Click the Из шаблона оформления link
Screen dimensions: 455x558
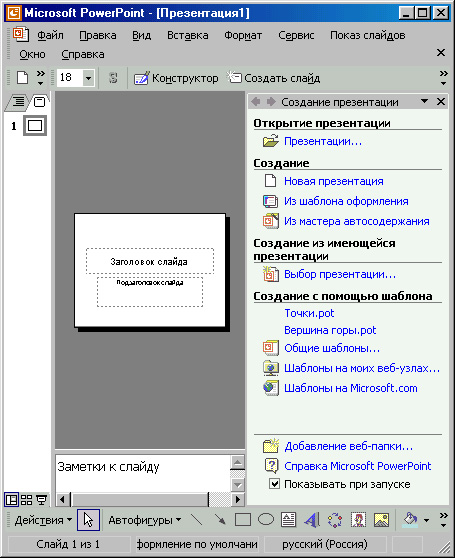coord(346,201)
